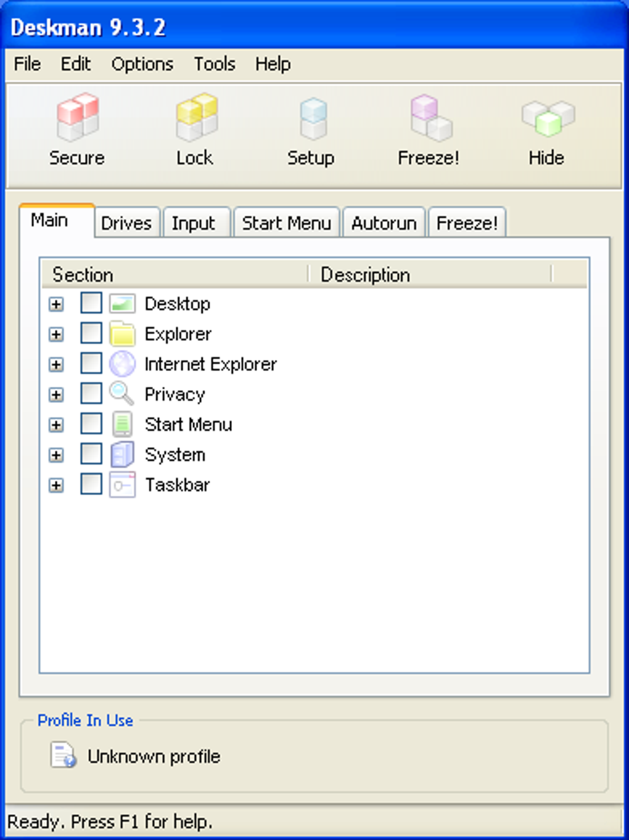Enable the Desktop section checkbox

91,303
